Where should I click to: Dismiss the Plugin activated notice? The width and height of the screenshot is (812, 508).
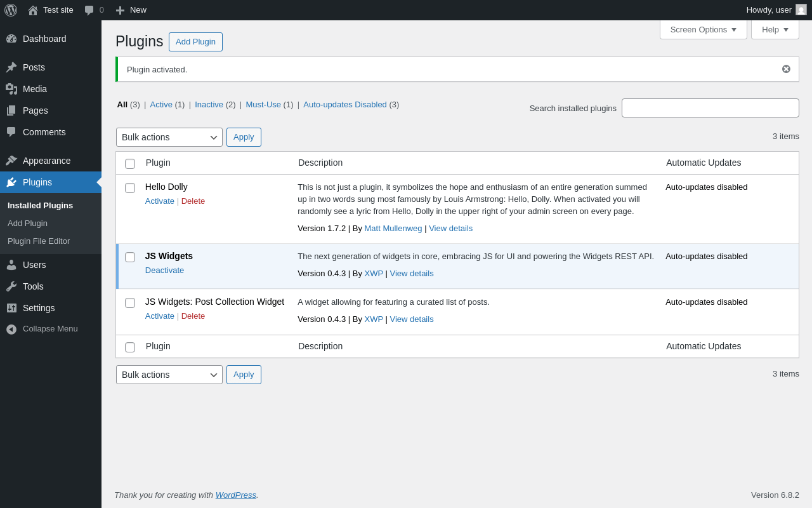(x=786, y=69)
